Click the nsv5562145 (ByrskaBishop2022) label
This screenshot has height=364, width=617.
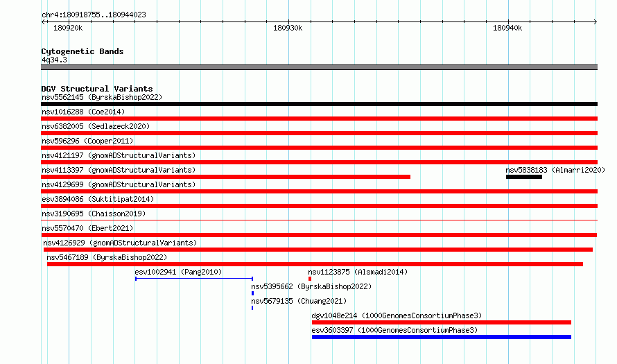tap(102, 97)
